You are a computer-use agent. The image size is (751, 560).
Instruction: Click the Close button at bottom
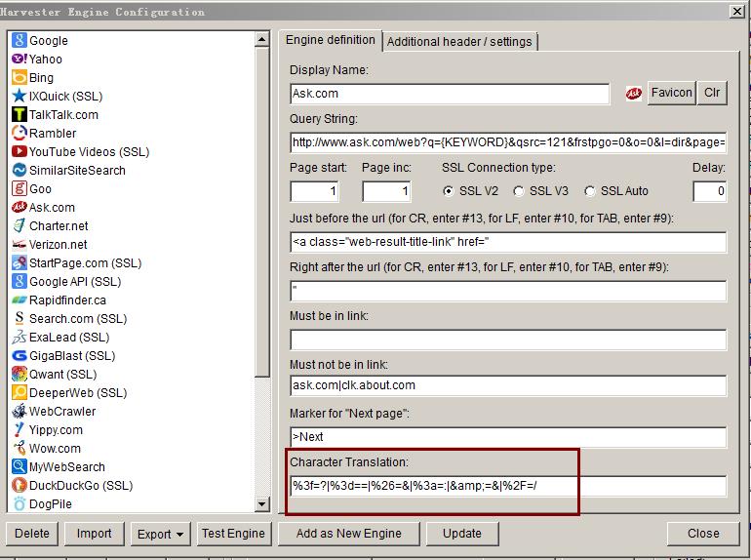pos(703,534)
